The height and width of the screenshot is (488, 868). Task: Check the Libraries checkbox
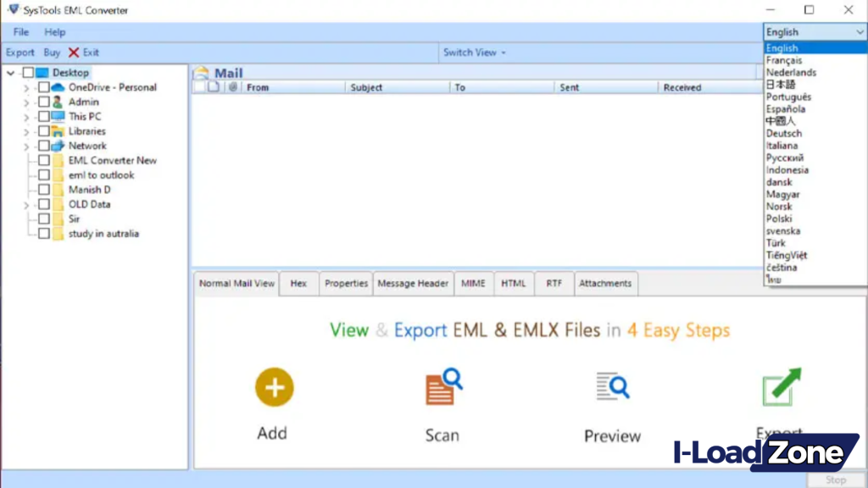pos(44,131)
